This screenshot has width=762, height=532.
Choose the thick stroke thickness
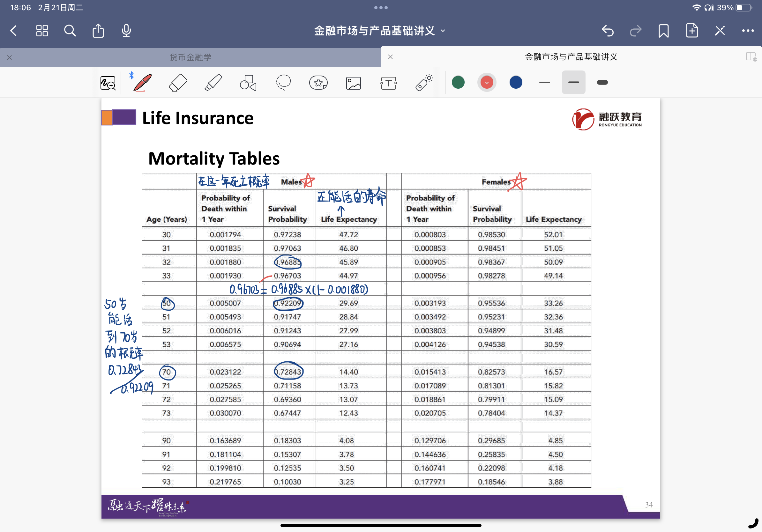click(x=602, y=83)
